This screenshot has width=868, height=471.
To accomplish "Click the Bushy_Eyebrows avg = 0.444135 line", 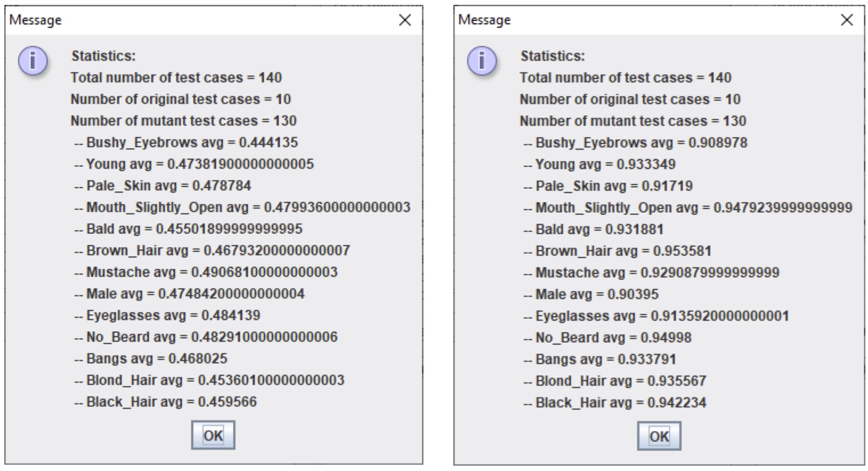I will point(186,142).
